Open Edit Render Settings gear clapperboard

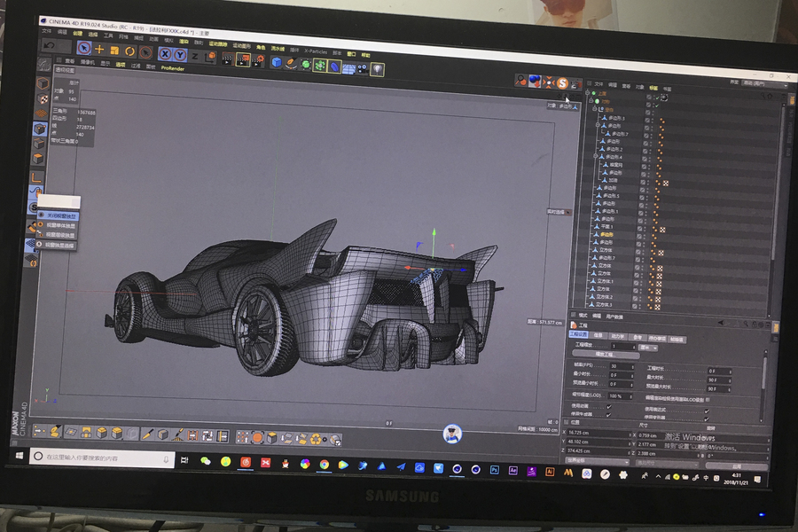259,61
